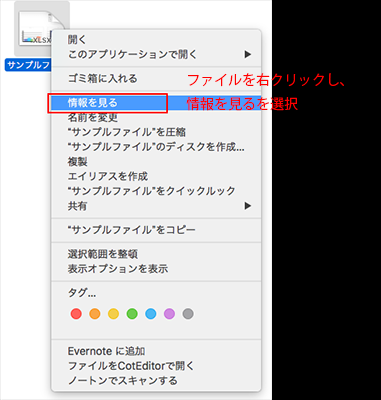Choose "サンプルファイル"をクイックルック
This screenshot has width=381, height=400.
pos(156,191)
